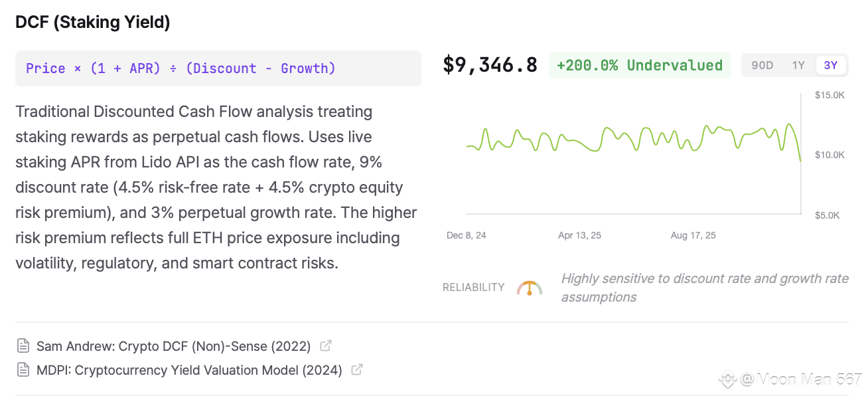Screen dimensions: 868x396
Task: Open external link icon for Crypto DCF (Non)-Sense
Action: click(326, 346)
